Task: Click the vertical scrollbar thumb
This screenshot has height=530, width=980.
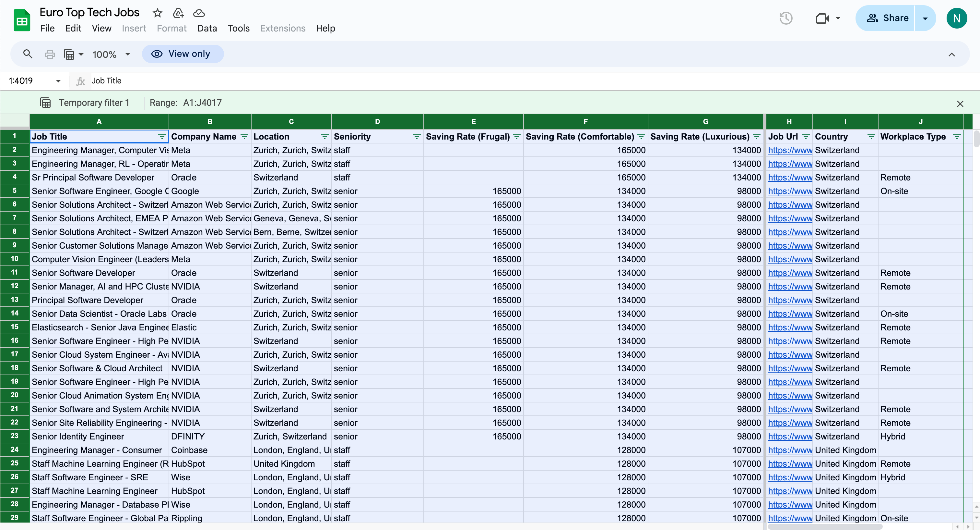Action: coord(976,139)
